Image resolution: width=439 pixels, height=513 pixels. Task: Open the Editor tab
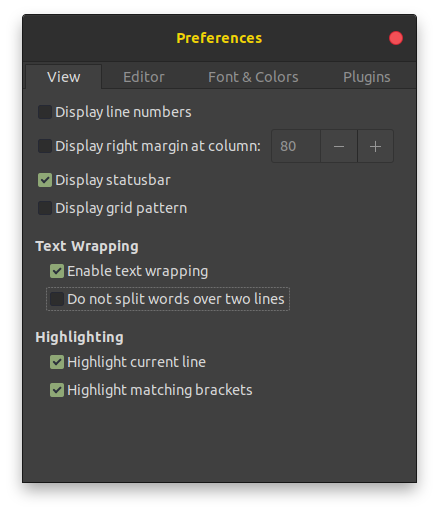(144, 77)
